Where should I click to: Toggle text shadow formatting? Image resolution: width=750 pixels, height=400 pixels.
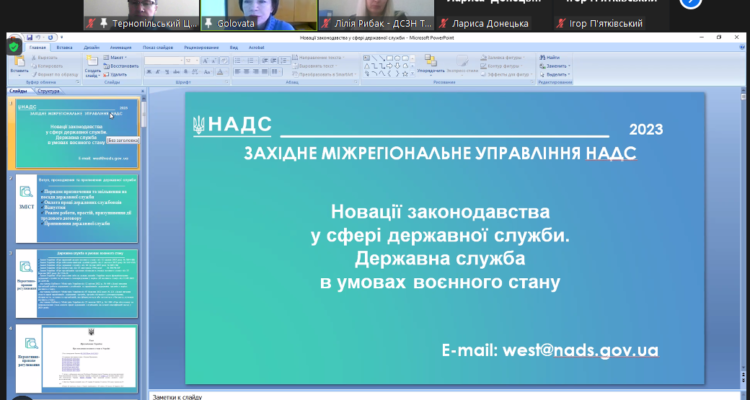point(186,72)
